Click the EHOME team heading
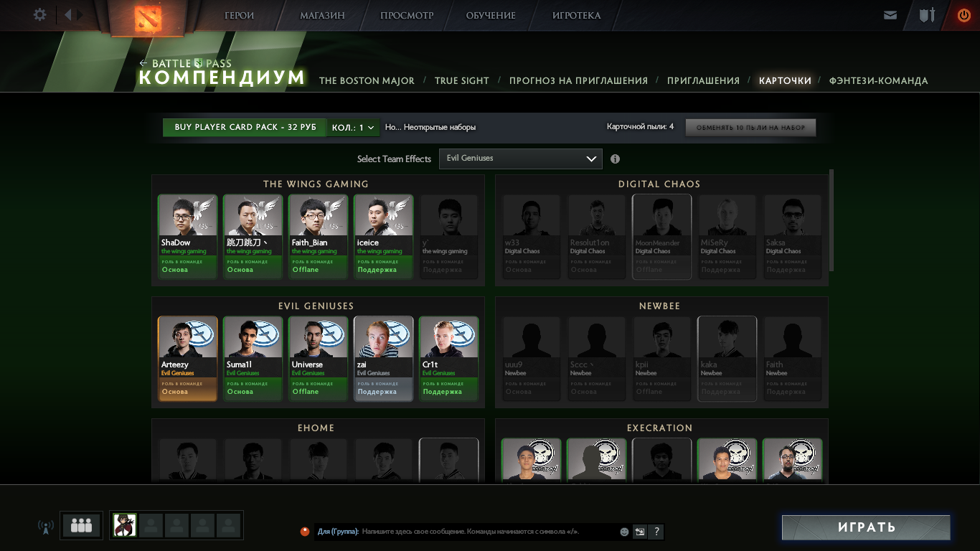Screen dimensions: 980x551 pos(316,428)
